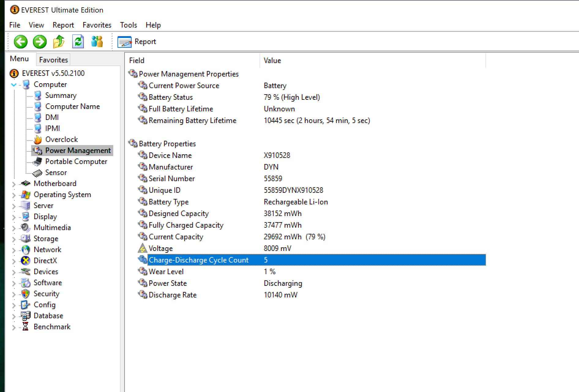Select the Sensor chip icon in tree
This screenshot has width=579, height=392.
(x=37, y=173)
